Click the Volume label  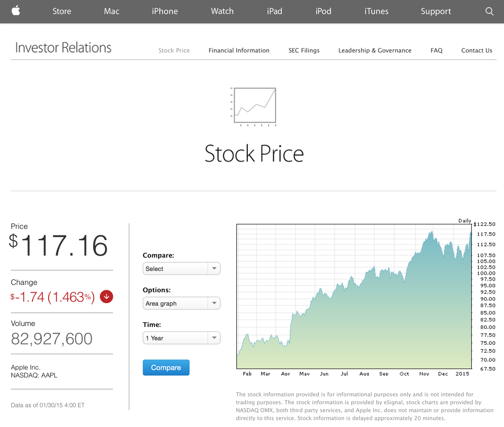pyautogui.click(x=23, y=324)
